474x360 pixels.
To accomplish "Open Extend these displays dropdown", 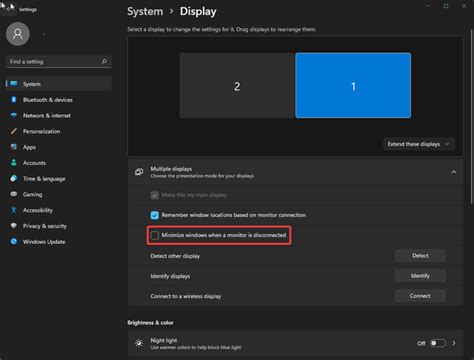I will 419,144.
